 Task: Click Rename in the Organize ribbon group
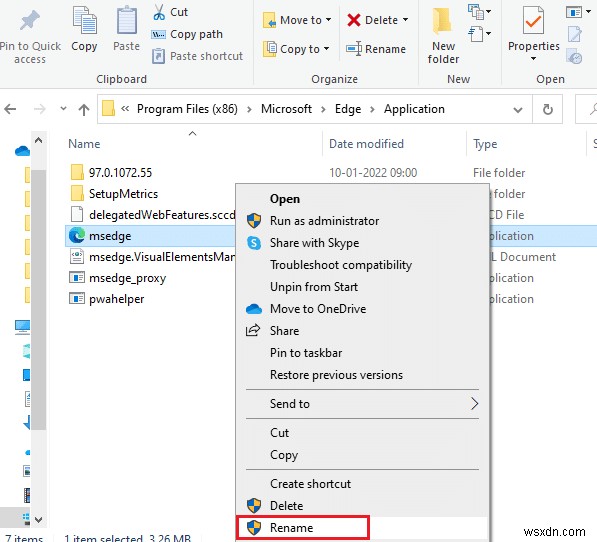tap(376, 49)
